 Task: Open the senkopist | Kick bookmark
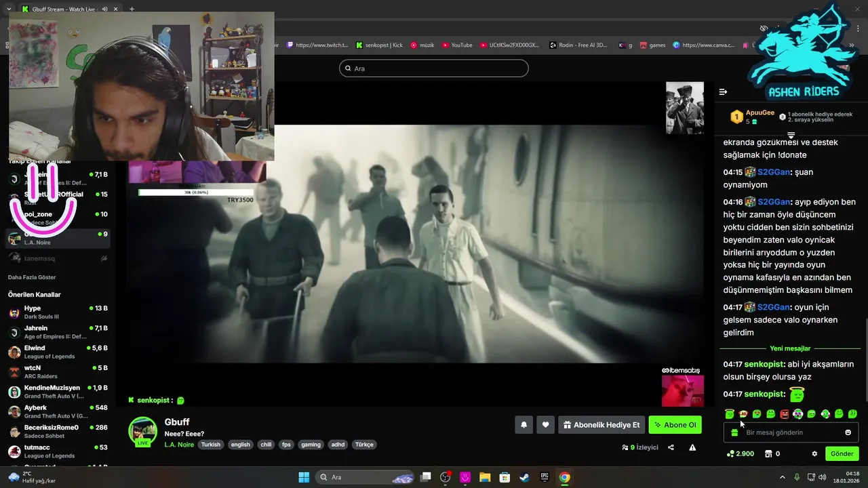(379, 45)
